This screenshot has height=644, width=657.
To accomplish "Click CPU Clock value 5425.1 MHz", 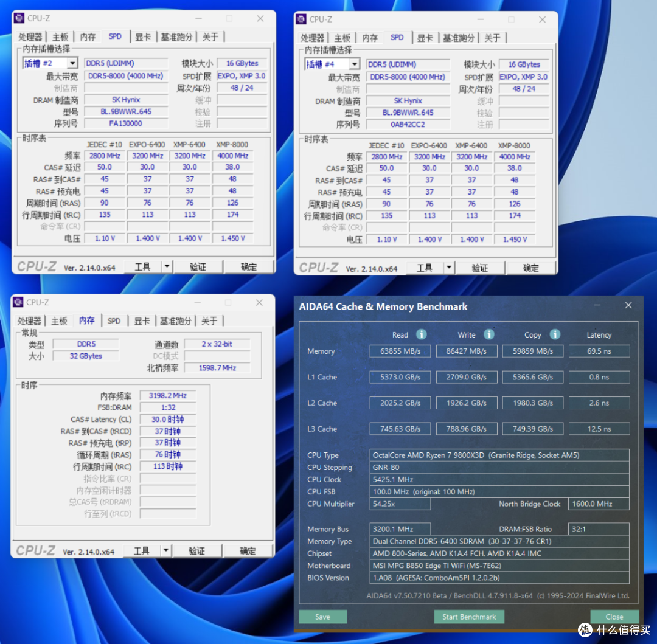I will tap(499, 479).
